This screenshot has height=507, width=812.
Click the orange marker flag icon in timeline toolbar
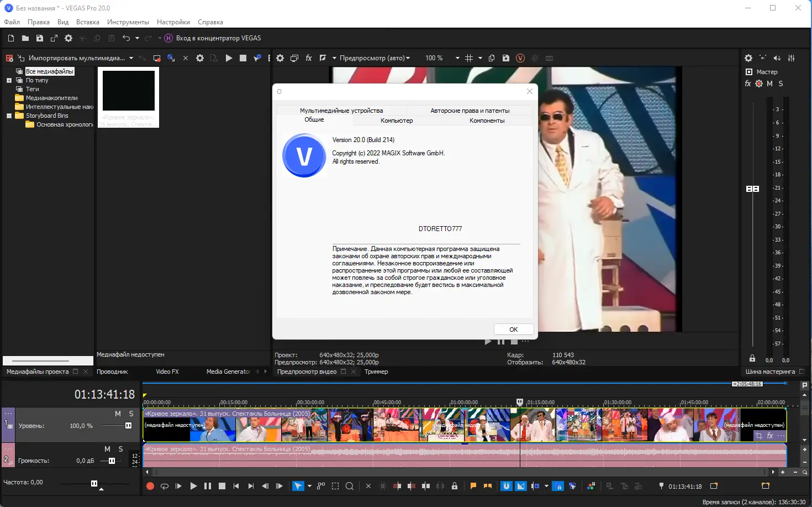click(x=473, y=486)
